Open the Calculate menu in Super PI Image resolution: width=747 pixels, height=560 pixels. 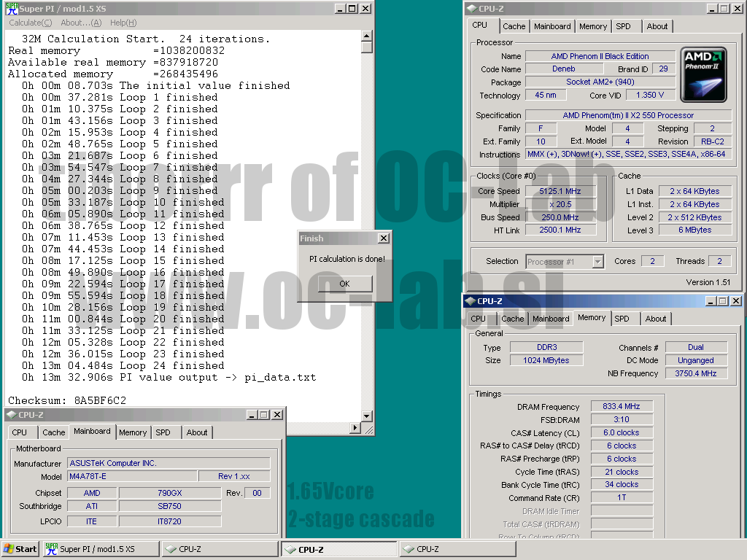[30, 23]
